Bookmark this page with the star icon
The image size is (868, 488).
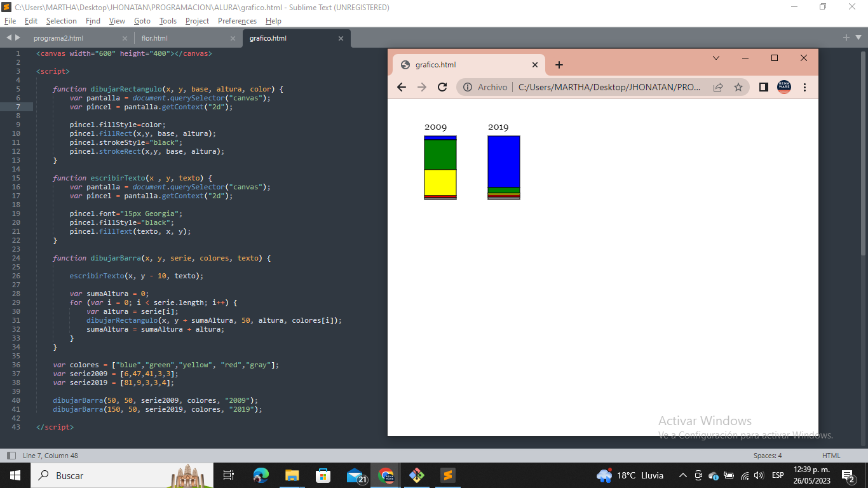[738, 87]
